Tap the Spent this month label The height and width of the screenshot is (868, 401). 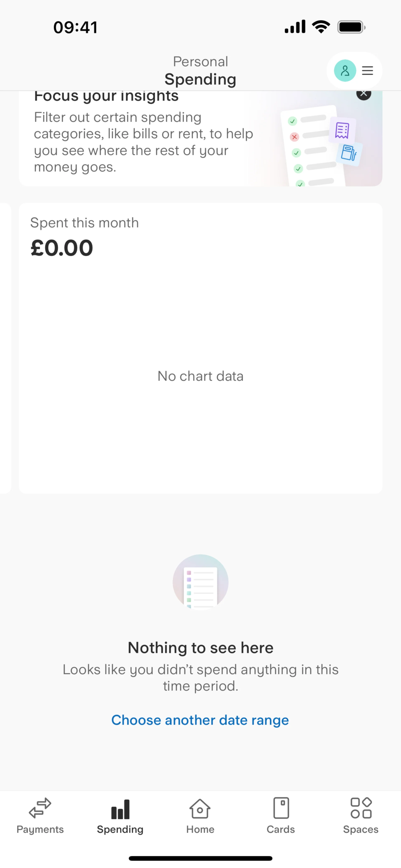pyautogui.click(x=84, y=223)
